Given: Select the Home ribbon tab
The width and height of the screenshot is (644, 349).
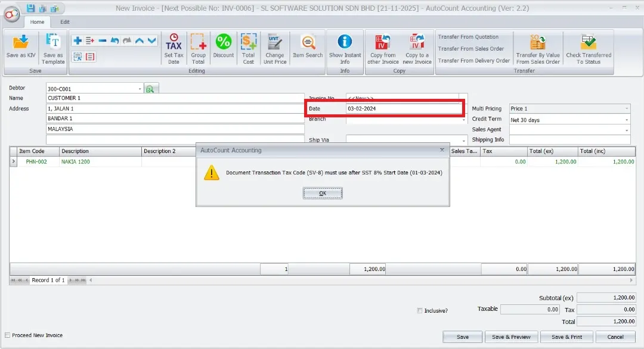Looking at the screenshot, I should coord(37,22).
